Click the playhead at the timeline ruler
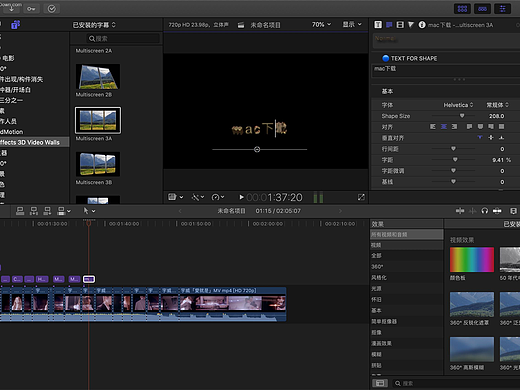520x390 pixels. pyautogui.click(x=88, y=223)
